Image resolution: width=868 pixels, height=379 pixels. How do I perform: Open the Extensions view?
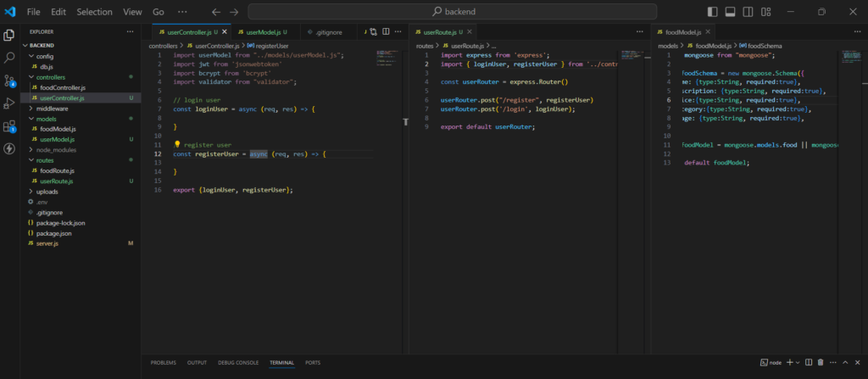click(9, 126)
